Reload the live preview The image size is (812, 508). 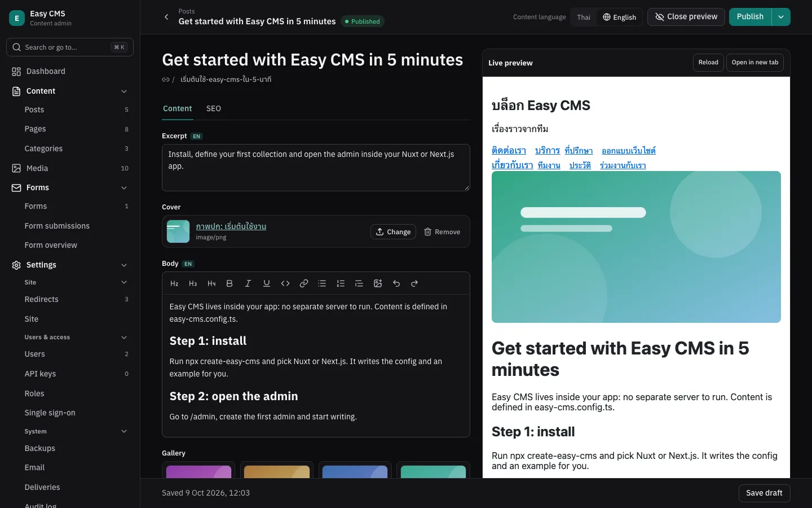click(x=708, y=63)
